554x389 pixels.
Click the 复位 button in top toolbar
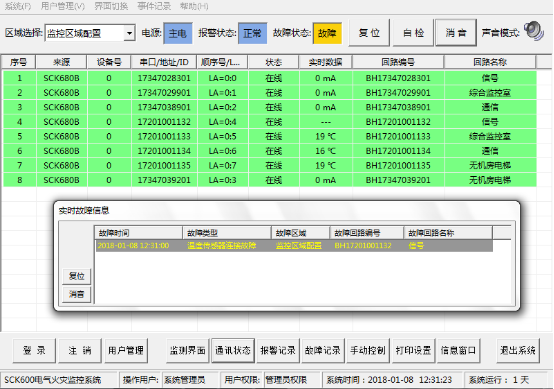369,33
